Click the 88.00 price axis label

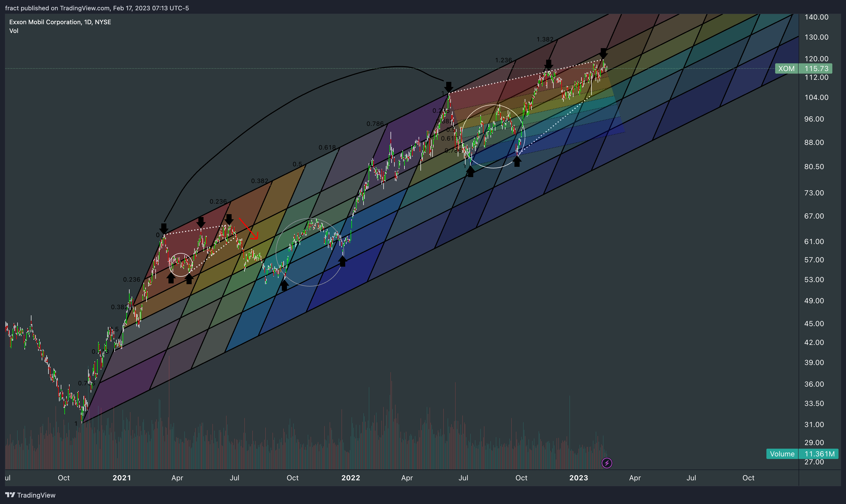(814, 143)
